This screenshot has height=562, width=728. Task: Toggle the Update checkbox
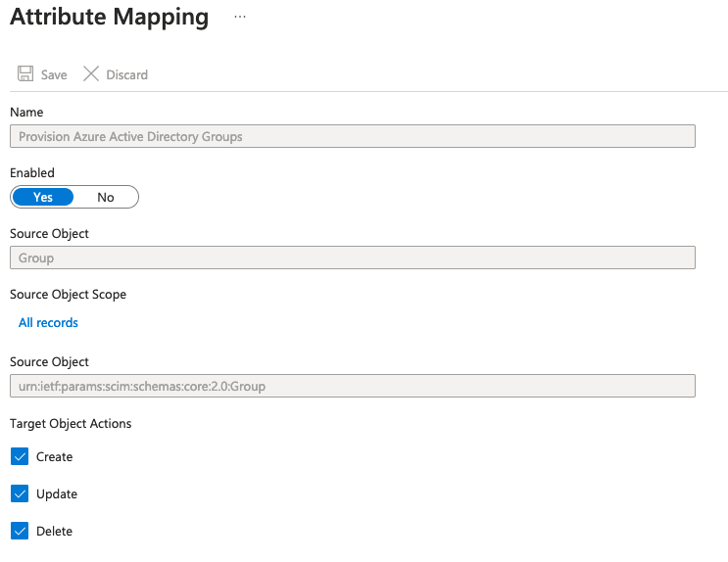(20, 494)
